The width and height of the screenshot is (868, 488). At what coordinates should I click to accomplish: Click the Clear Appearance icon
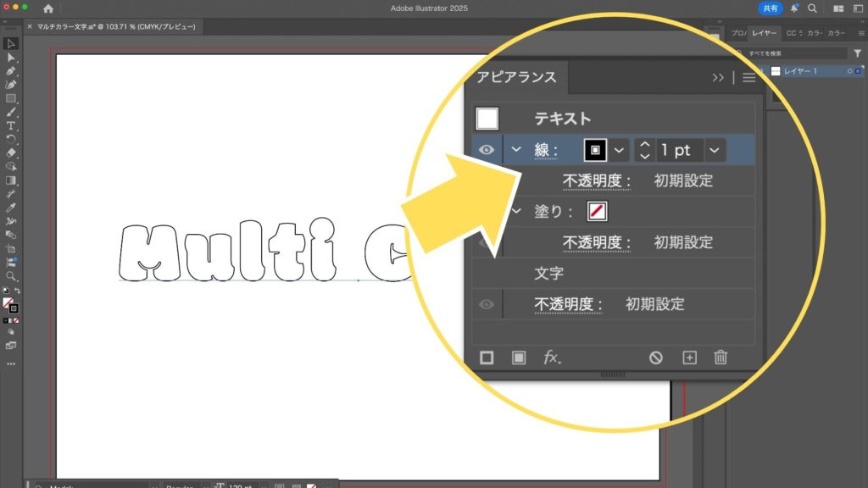click(656, 358)
